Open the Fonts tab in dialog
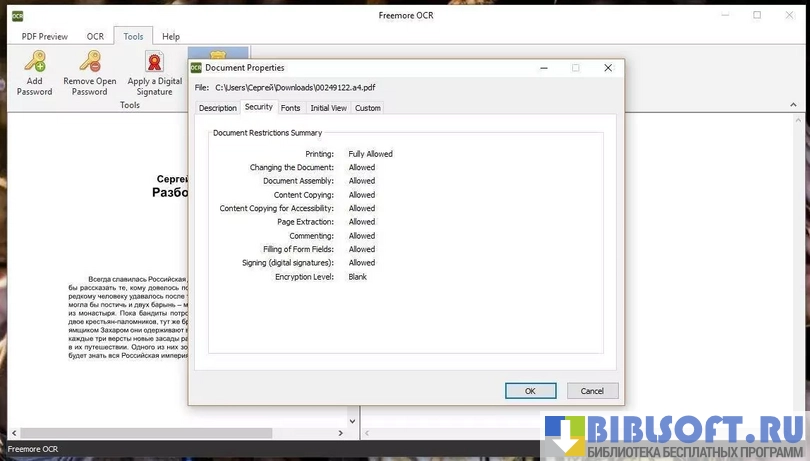Screen dimensions: 810x461 pyautogui.click(x=290, y=108)
